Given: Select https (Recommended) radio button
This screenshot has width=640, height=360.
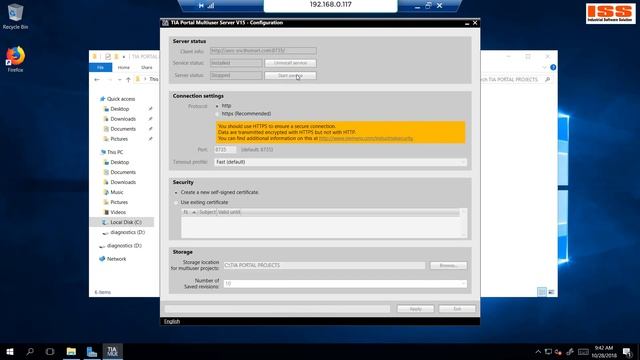Looking at the screenshot, I should (217, 114).
